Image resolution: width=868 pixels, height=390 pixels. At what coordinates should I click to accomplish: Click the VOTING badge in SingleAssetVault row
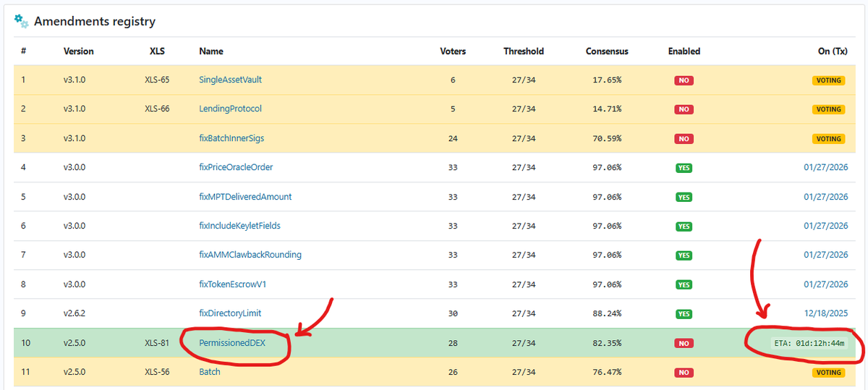[828, 80]
